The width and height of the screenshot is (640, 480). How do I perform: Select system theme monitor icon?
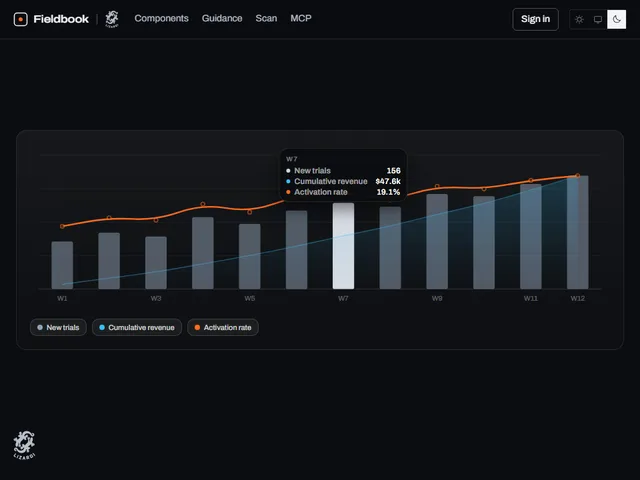(x=598, y=19)
